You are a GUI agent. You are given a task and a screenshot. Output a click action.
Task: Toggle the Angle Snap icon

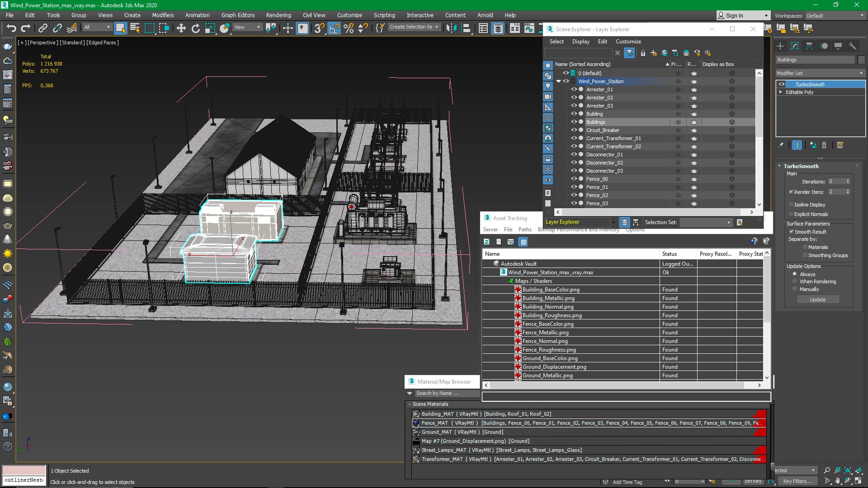click(x=334, y=28)
